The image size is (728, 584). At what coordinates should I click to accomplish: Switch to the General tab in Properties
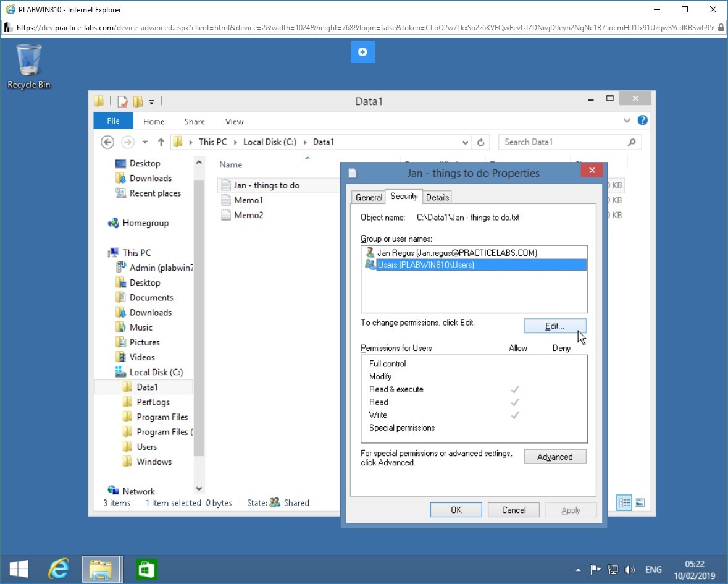369,198
